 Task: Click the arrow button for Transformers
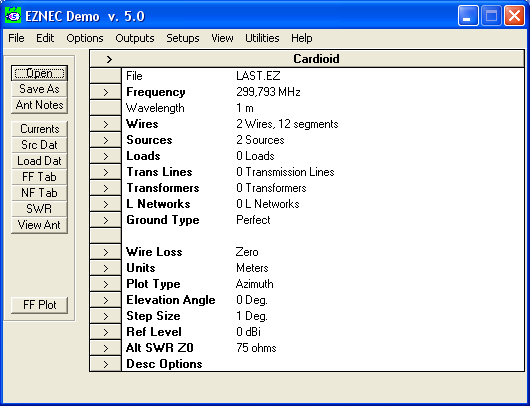[106, 188]
